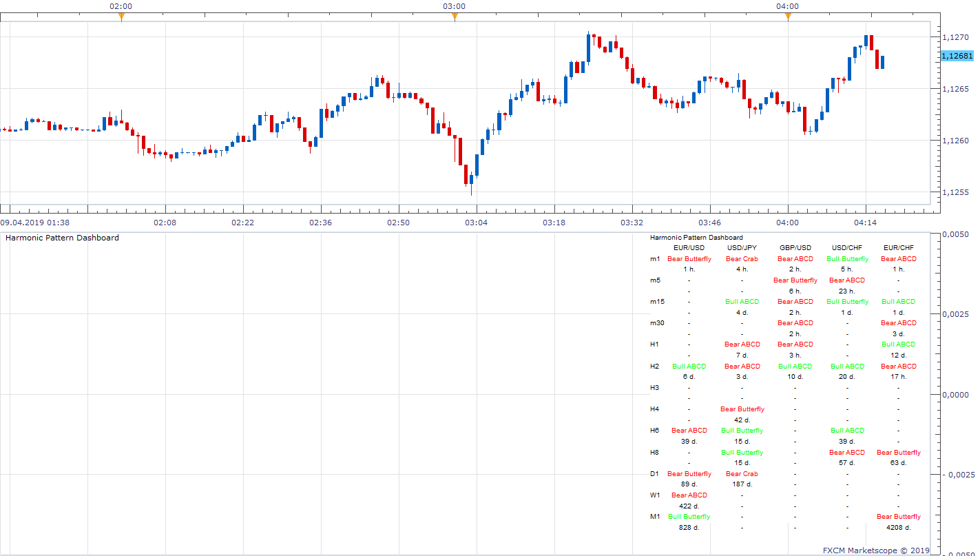The image size is (980, 556).
Task: Click Bear ABCD in H6 EUR/USD cell
Action: [x=689, y=431]
